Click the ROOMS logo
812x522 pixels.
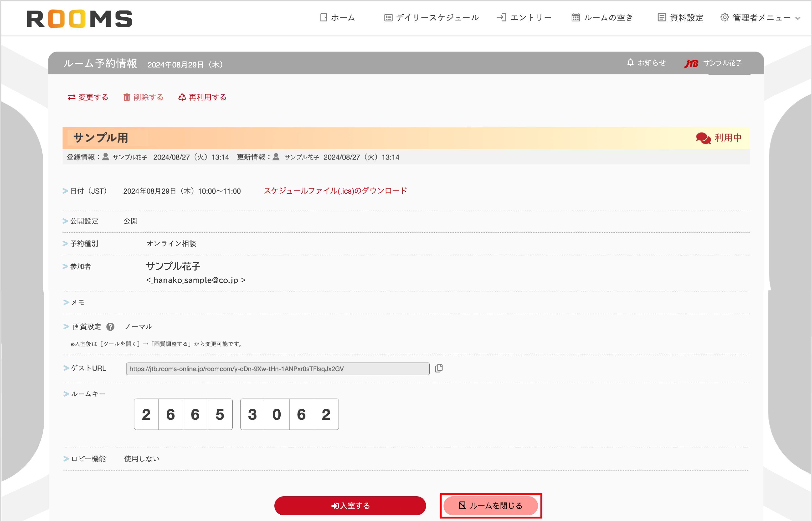79,19
